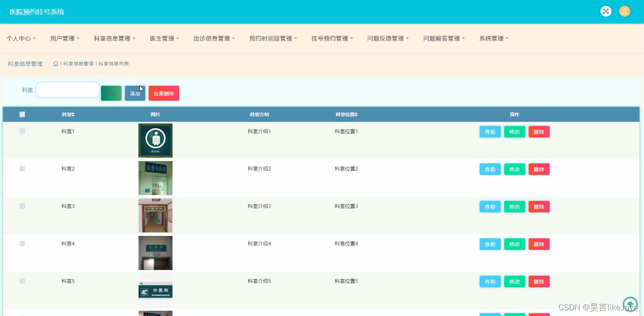Click 查看 button for 科室3
The image size is (644, 316).
[x=490, y=207]
